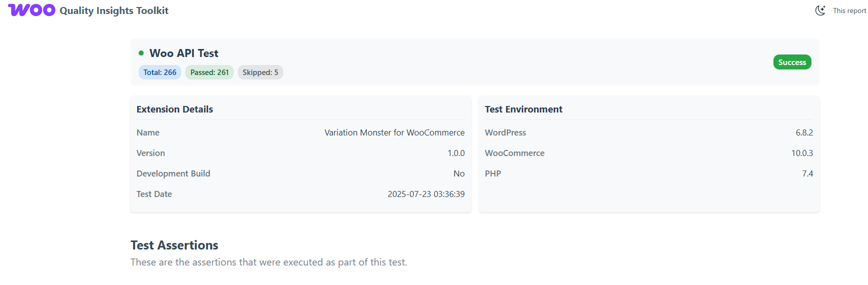Click the PHP version 7.4

[807, 173]
